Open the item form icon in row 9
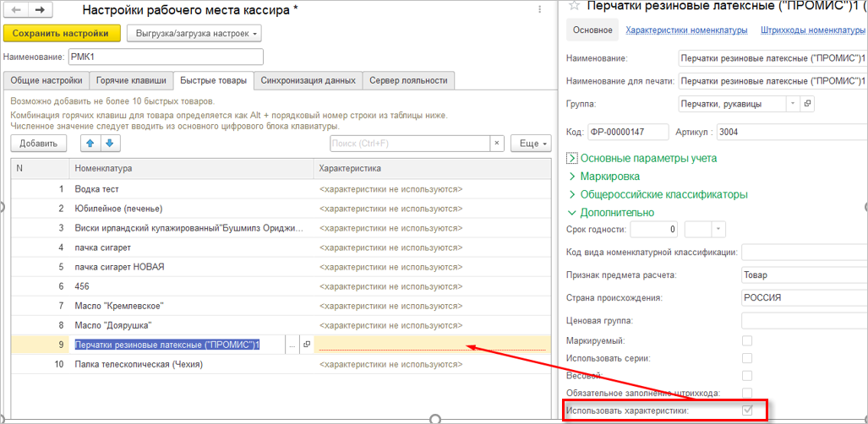The width and height of the screenshot is (868, 424). coord(307,345)
